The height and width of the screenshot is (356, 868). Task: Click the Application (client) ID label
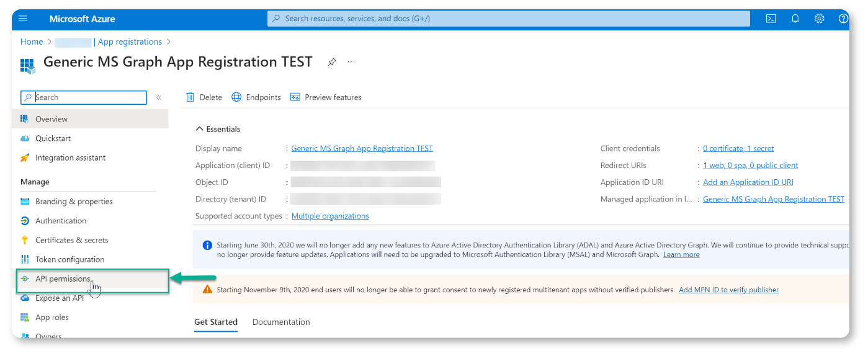[233, 166]
